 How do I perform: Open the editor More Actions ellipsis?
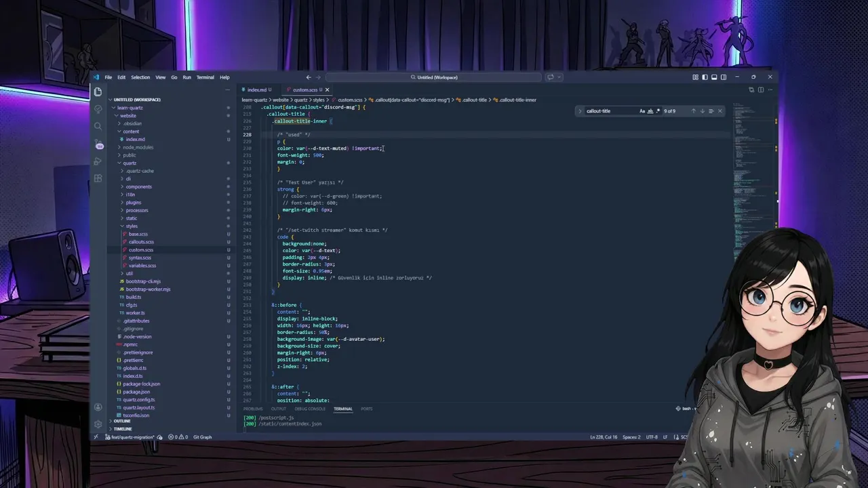pos(770,89)
